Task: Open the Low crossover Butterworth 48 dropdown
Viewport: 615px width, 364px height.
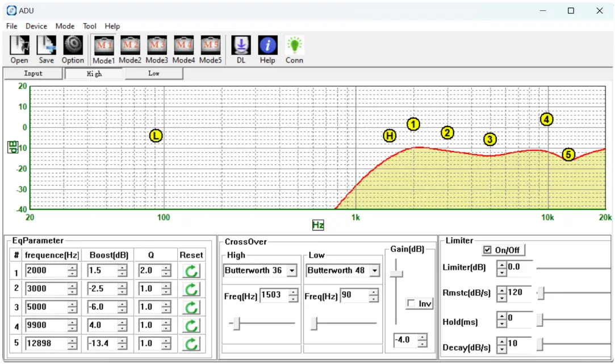Action: 375,271
